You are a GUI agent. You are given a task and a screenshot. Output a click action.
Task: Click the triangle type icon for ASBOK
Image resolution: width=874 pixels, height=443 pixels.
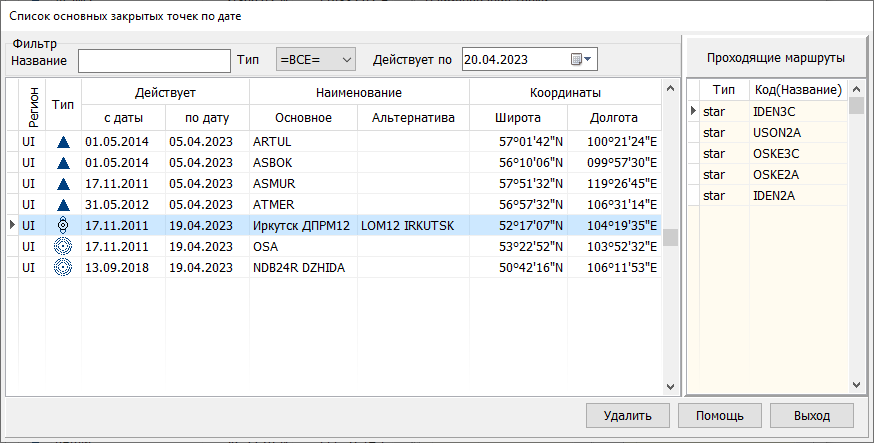[x=63, y=162]
